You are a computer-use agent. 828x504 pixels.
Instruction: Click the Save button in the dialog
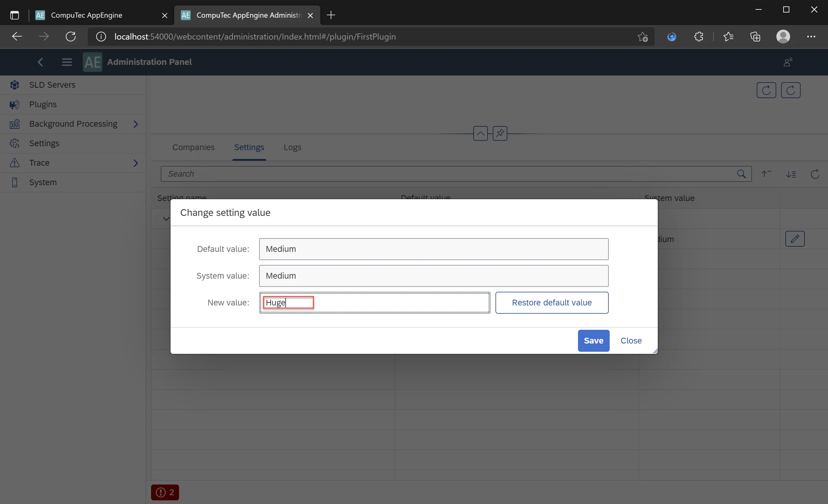point(593,340)
